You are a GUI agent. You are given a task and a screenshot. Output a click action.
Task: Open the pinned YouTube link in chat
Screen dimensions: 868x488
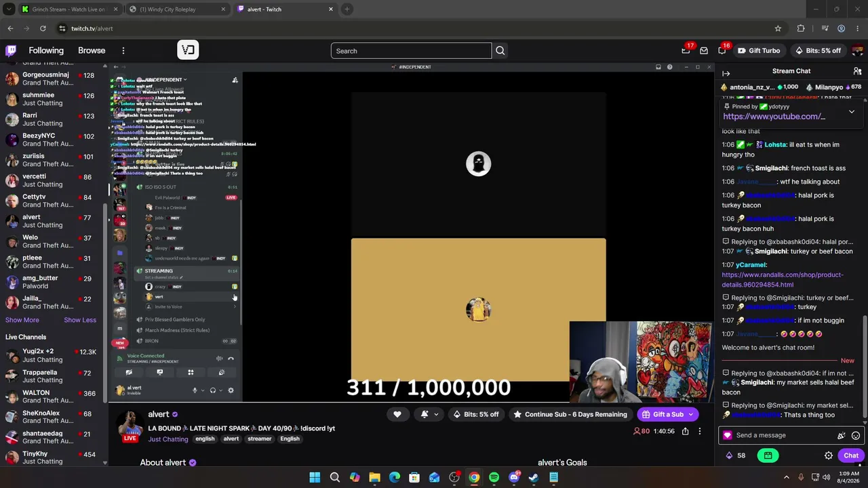[774, 117]
